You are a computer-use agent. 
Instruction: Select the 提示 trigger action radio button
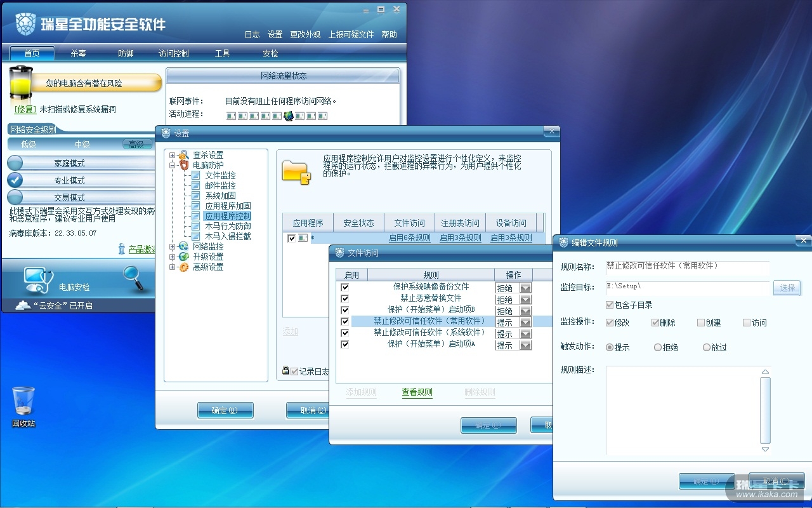tap(610, 347)
